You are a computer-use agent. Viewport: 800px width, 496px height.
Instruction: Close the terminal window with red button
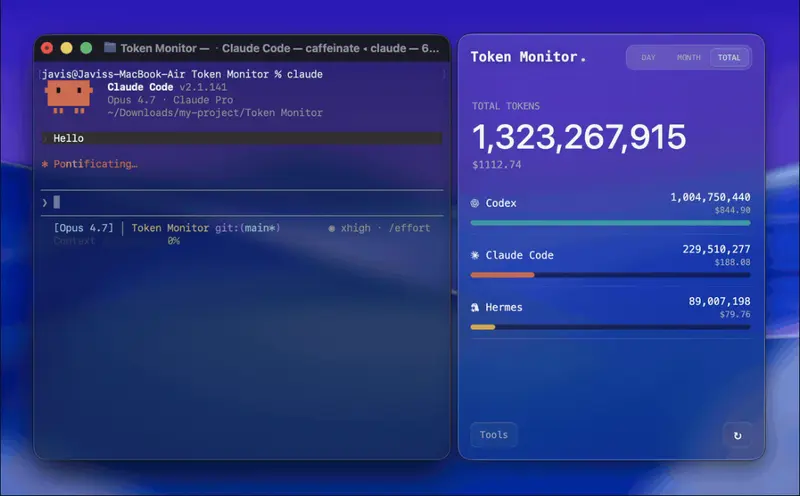click(47, 48)
